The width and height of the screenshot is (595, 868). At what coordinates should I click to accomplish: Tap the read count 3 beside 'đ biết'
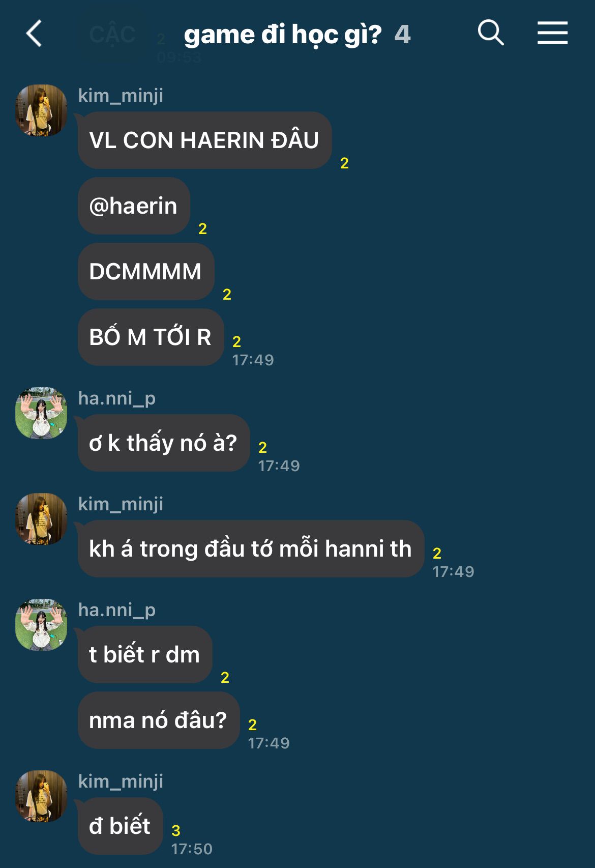(175, 830)
